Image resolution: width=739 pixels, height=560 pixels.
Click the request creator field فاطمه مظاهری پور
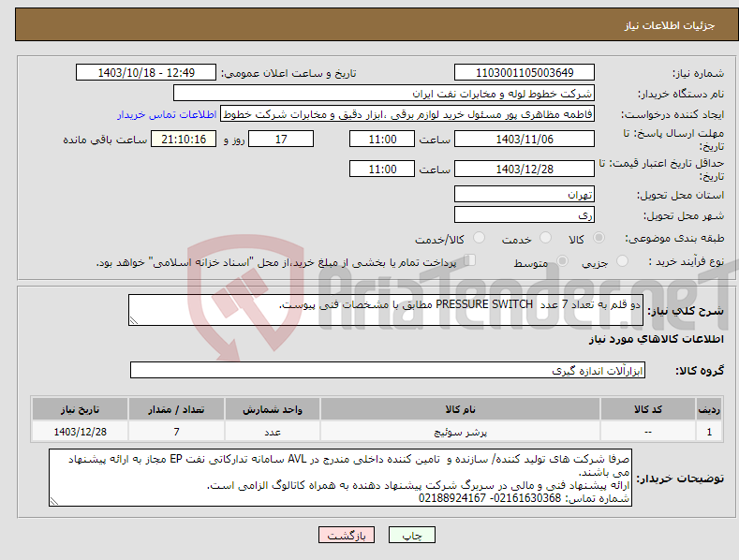pyautogui.click(x=407, y=114)
